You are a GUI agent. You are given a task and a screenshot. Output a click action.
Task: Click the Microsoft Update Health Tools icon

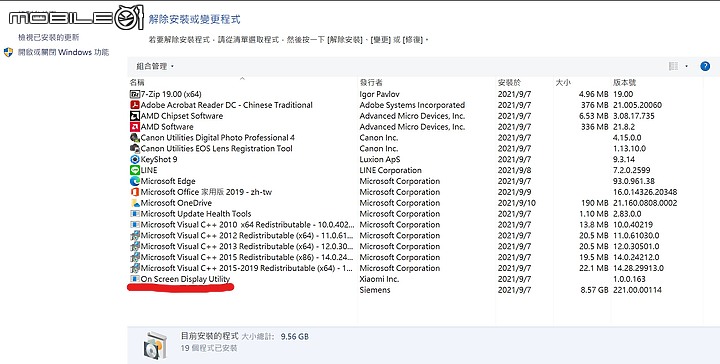pos(135,214)
